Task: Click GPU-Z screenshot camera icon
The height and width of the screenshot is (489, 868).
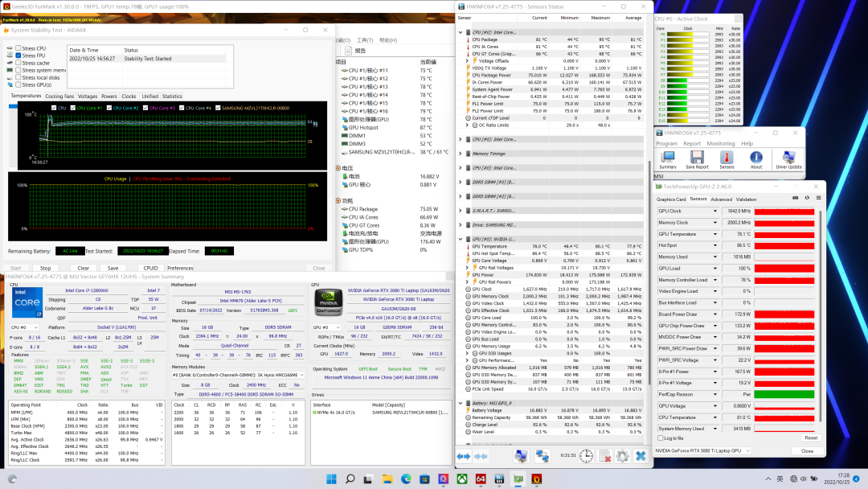Action: point(796,198)
